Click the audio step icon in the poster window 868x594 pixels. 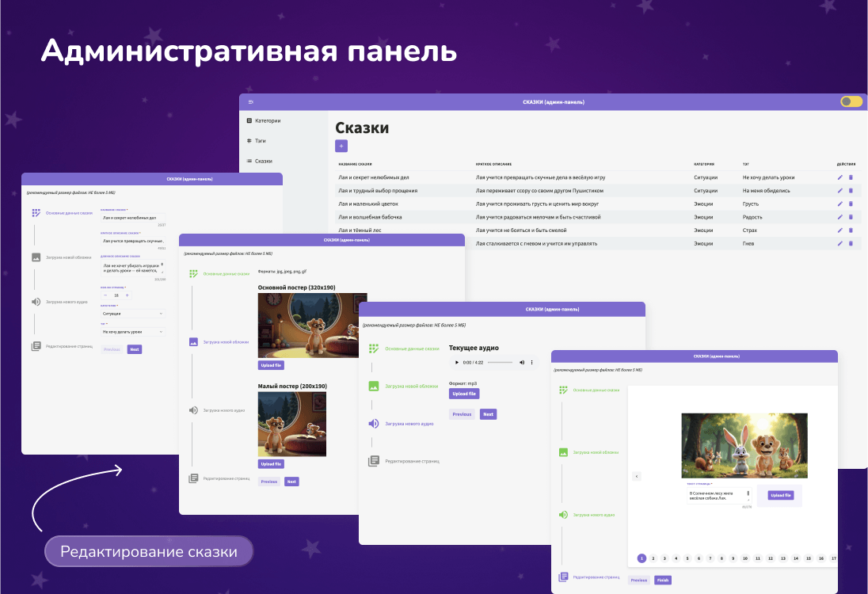point(193,410)
